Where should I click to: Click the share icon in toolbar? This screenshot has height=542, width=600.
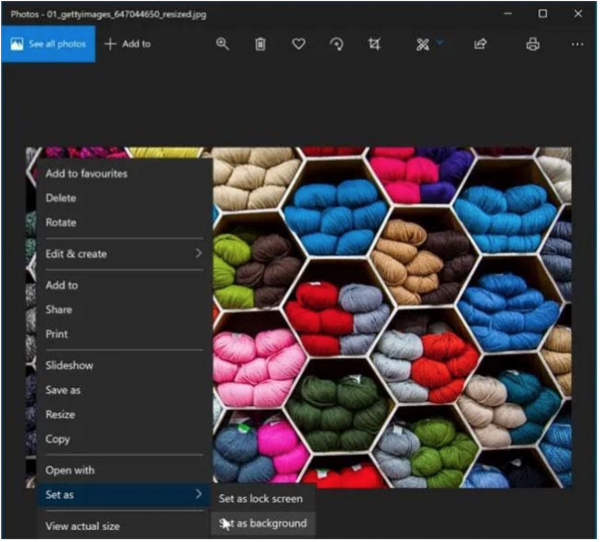tap(480, 44)
